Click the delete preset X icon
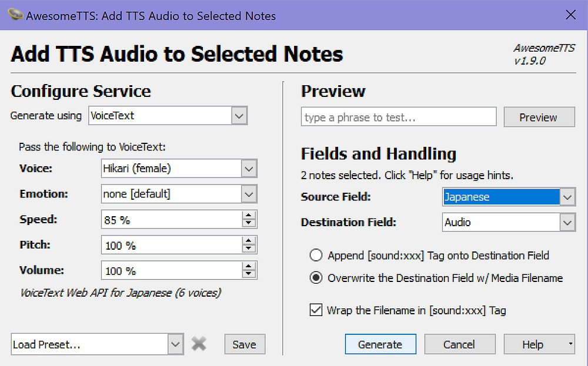The image size is (588, 366). [x=199, y=344]
